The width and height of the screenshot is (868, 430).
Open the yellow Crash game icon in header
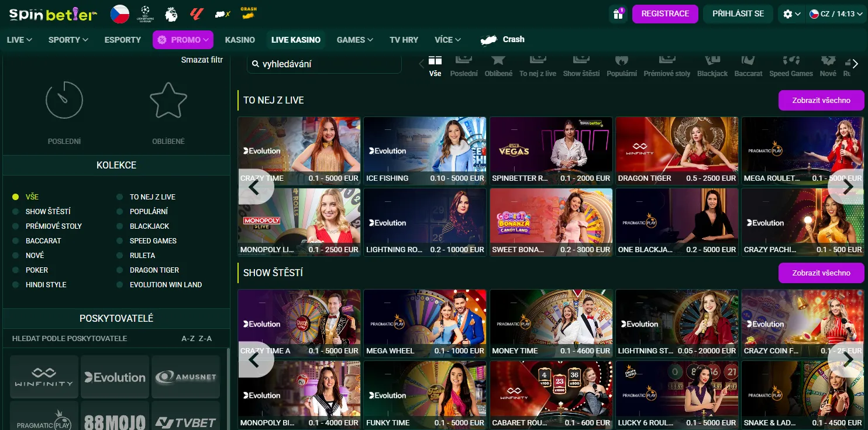249,13
